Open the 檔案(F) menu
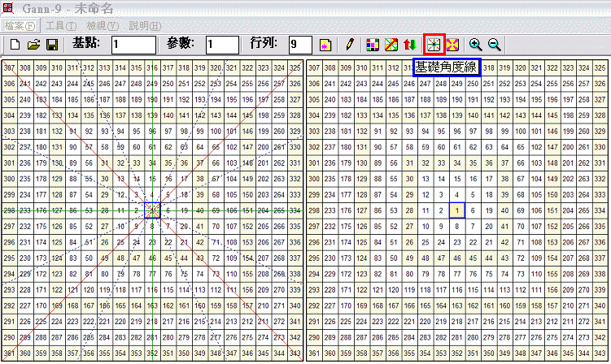Viewport: 611px width, 364px height. point(20,26)
